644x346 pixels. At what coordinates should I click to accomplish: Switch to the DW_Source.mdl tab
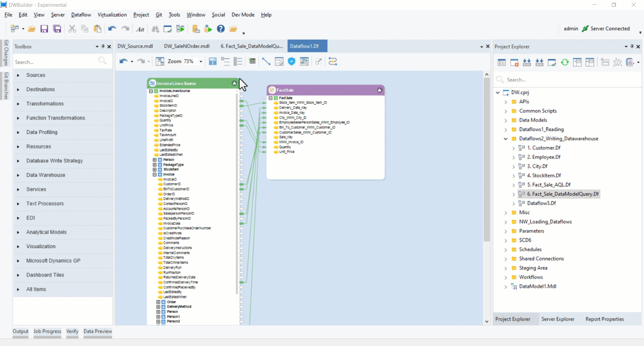(135, 46)
